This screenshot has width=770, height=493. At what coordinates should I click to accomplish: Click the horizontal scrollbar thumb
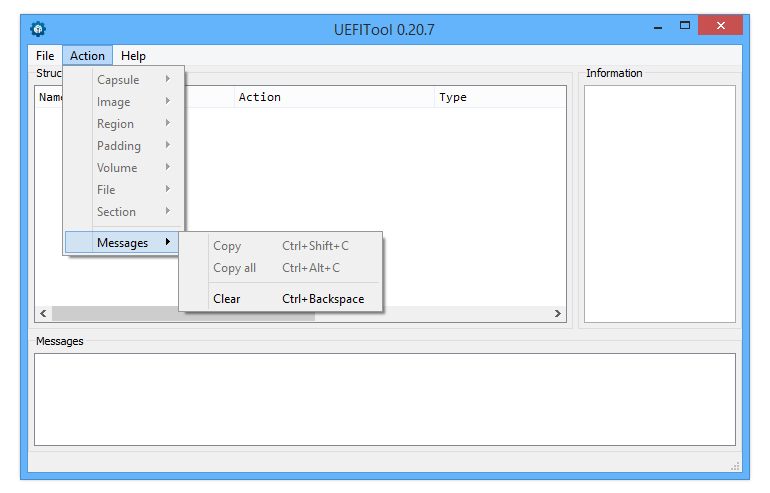183,313
